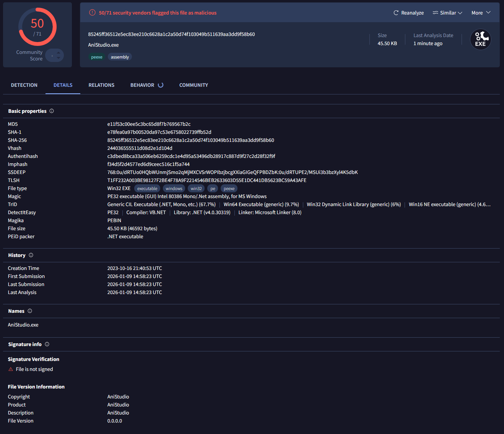Screen dimensions: 504x434
Task: Click the Last Submission timestamp
Action: tap(135, 284)
